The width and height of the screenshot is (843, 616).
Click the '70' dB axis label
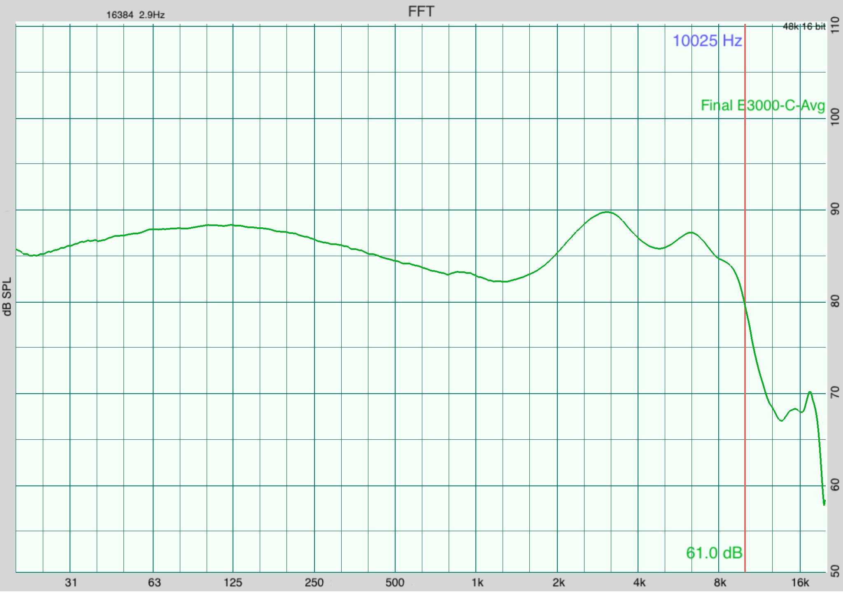click(x=835, y=393)
